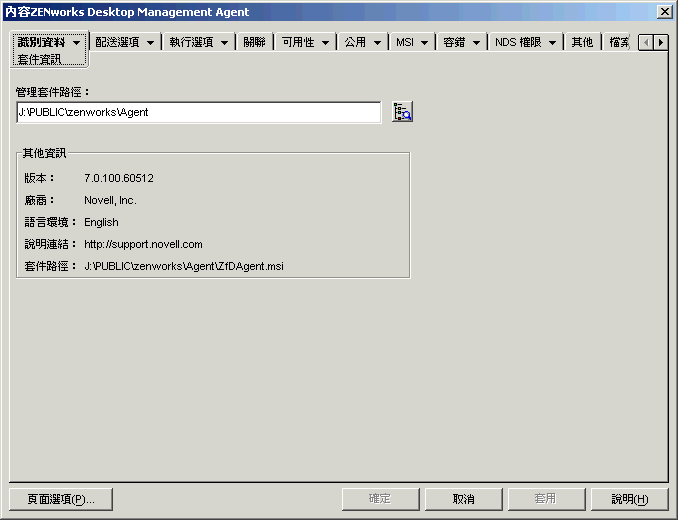Expand the 公用 tab dropdown arrow
Viewport: 678px width, 520px height.
pos(377,43)
